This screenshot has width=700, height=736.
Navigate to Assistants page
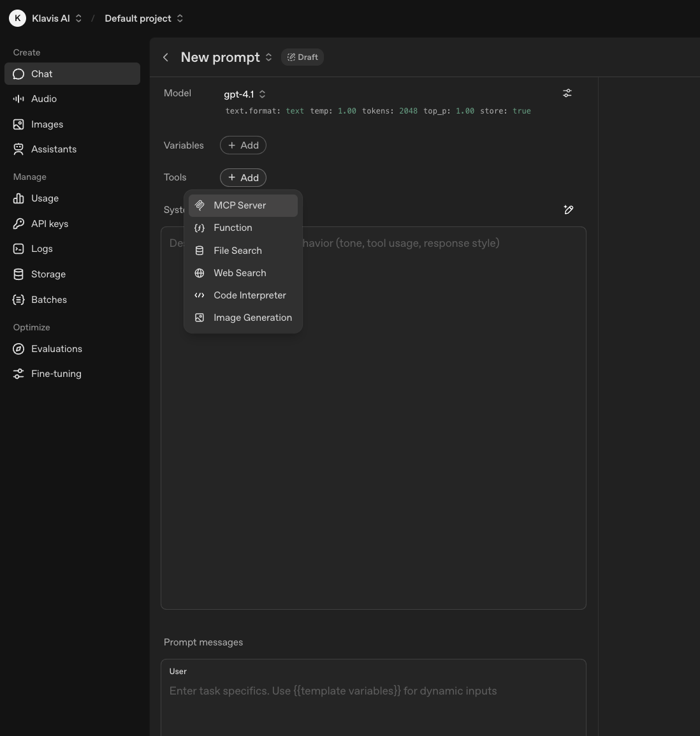click(72, 149)
